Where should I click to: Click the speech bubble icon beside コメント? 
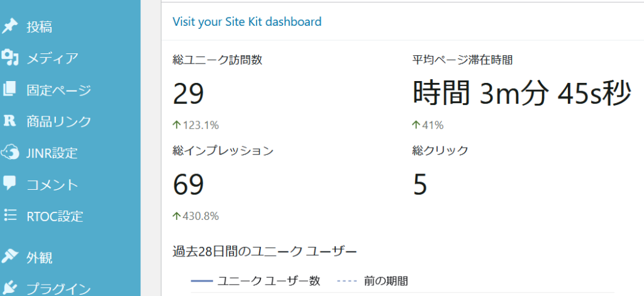tap(9, 184)
